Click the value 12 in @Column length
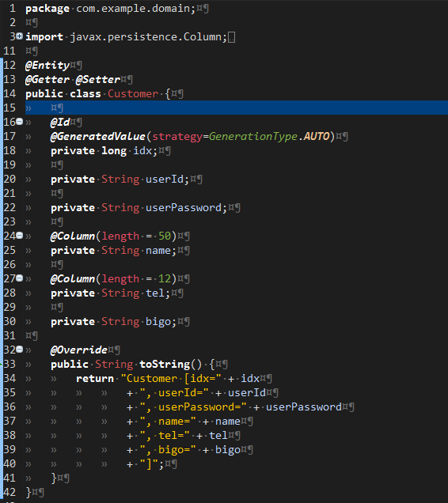Viewport: 448px width, 503px height. [x=165, y=278]
